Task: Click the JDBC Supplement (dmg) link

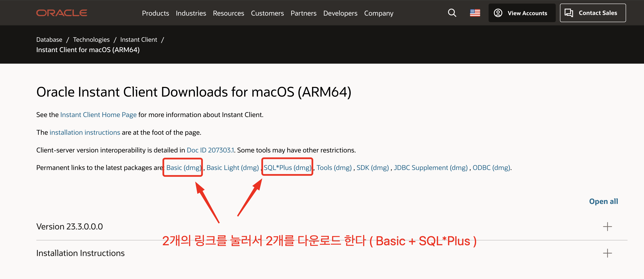Action: (431, 168)
